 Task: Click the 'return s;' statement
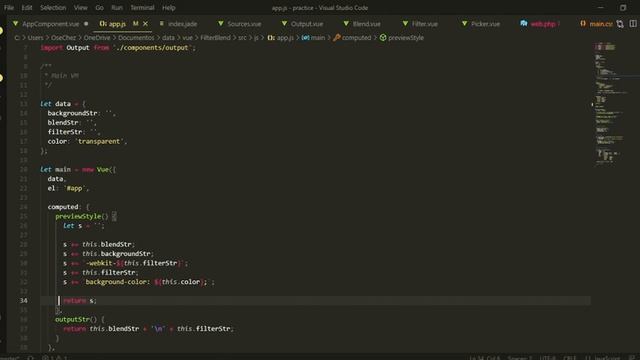(80, 301)
